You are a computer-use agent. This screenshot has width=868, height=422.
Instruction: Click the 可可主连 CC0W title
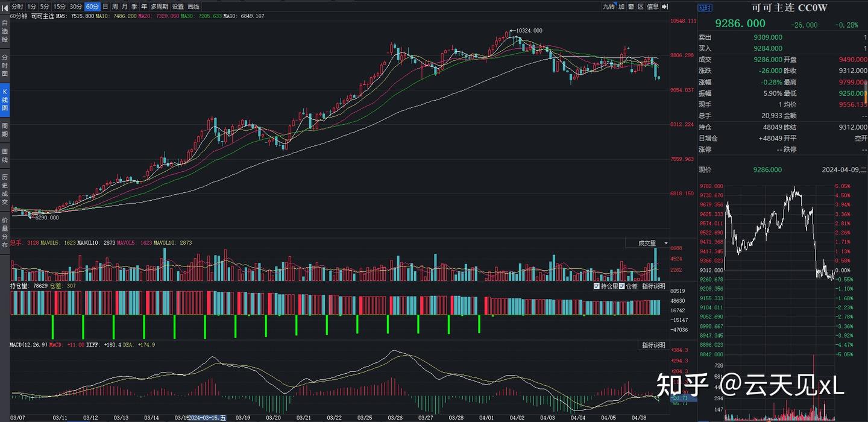790,8
